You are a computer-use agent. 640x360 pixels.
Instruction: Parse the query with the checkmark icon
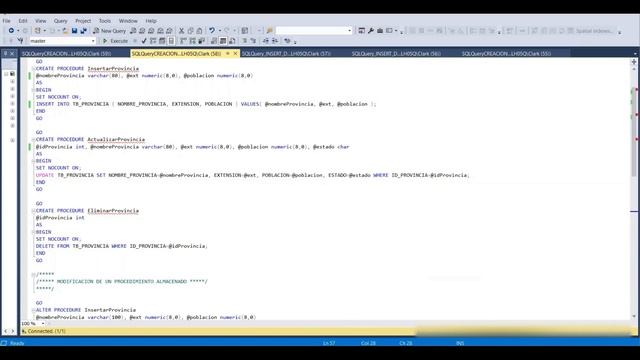[144, 41]
